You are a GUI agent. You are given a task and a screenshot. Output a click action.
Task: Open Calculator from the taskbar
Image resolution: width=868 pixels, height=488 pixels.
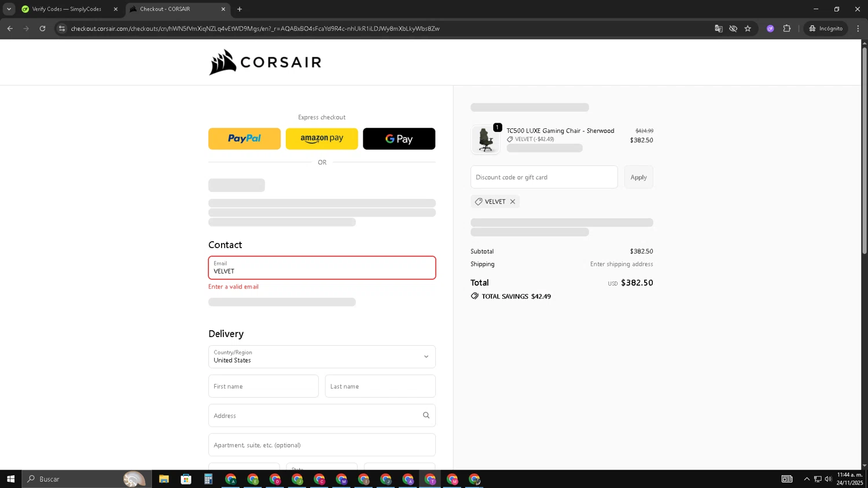[x=208, y=479]
